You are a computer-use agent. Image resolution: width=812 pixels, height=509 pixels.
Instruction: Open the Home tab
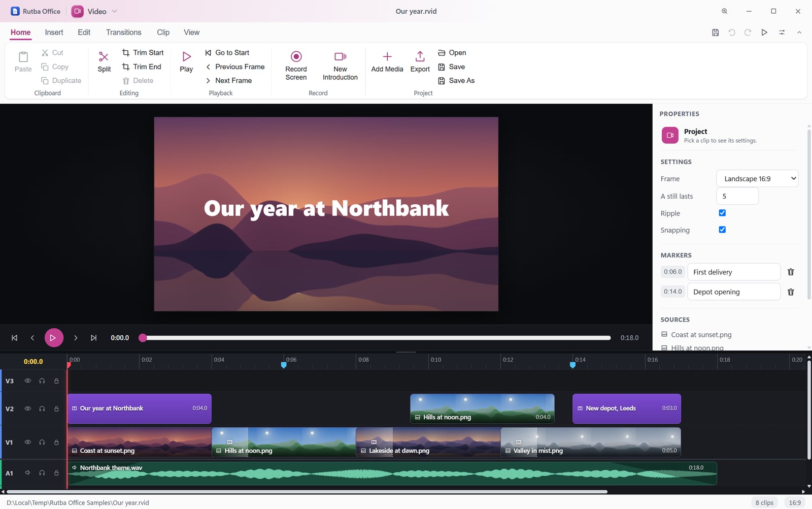pyautogui.click(x=21, y=33)
